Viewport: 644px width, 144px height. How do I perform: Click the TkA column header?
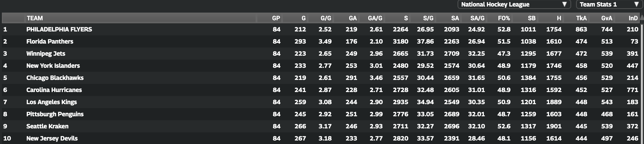[581, 18]
